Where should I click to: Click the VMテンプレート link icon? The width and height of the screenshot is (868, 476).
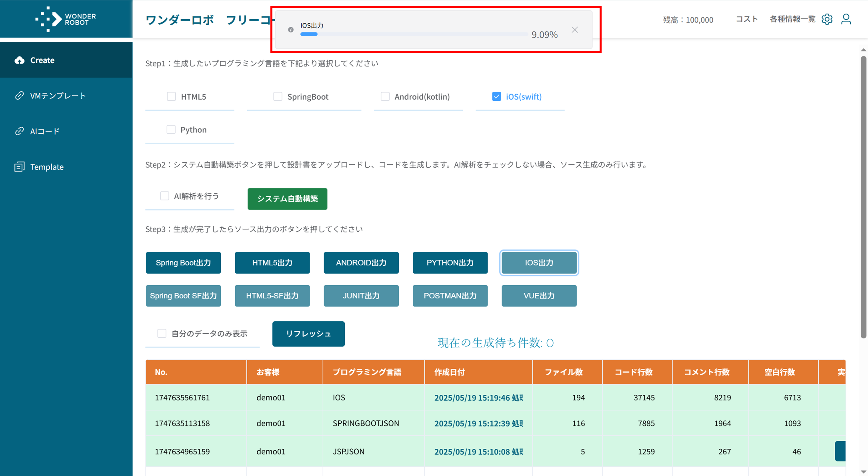coord(20,96)
